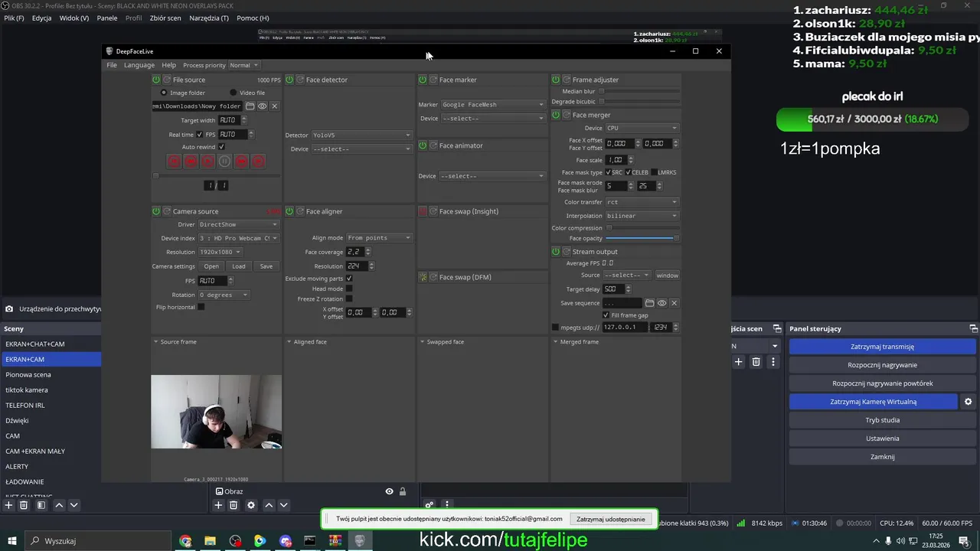Select the Image folder radio button
This screenshot has width=980, height=551.
coord(164,93)
